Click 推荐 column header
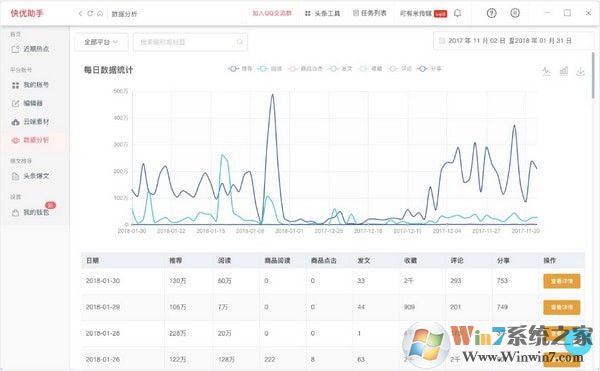 176,260
